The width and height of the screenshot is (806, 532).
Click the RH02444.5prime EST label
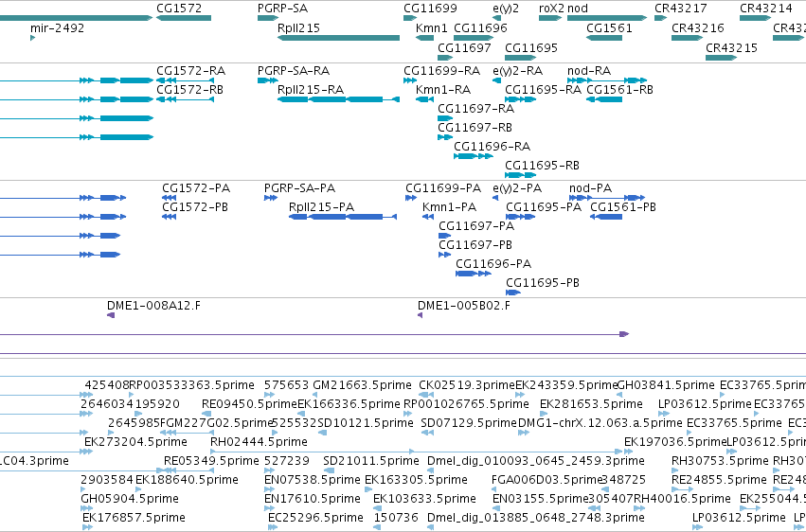(260, 443)
